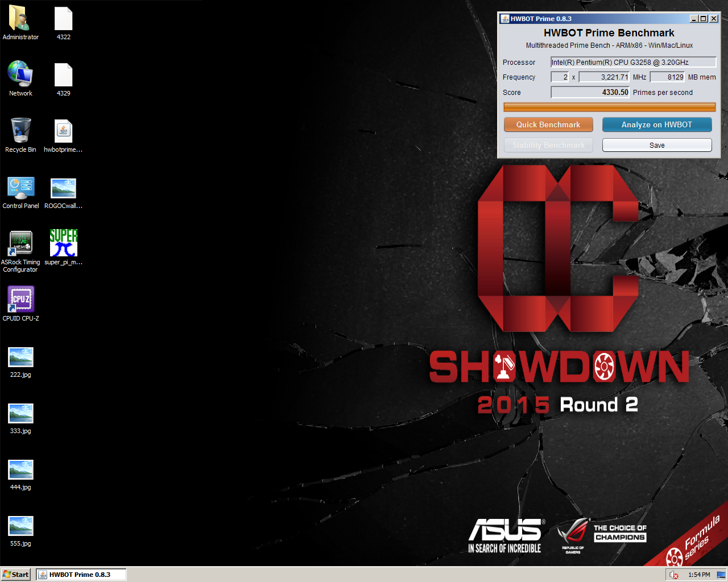Select the hwbotprime Java file icon
Viewport: 728px width, 582px height.
coord(63,131)
